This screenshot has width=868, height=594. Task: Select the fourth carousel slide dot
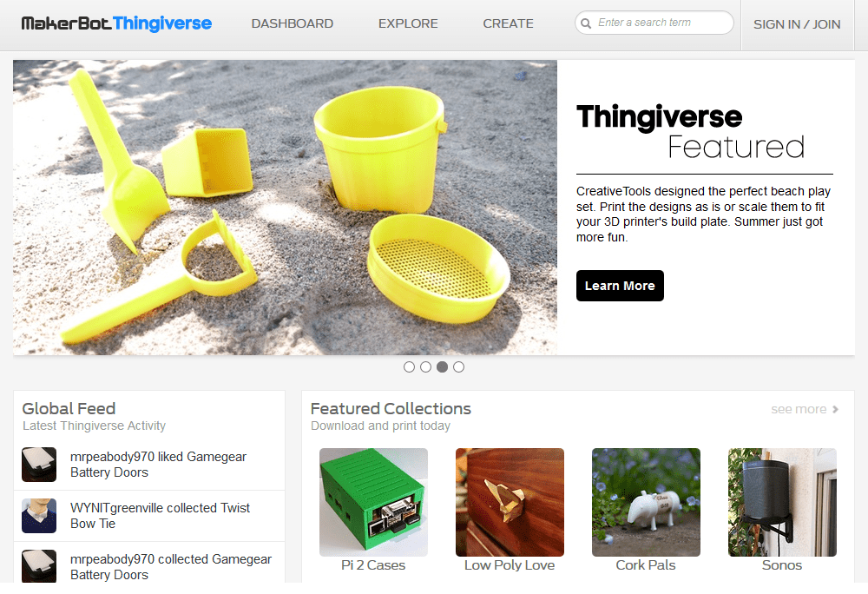point(459,367)
